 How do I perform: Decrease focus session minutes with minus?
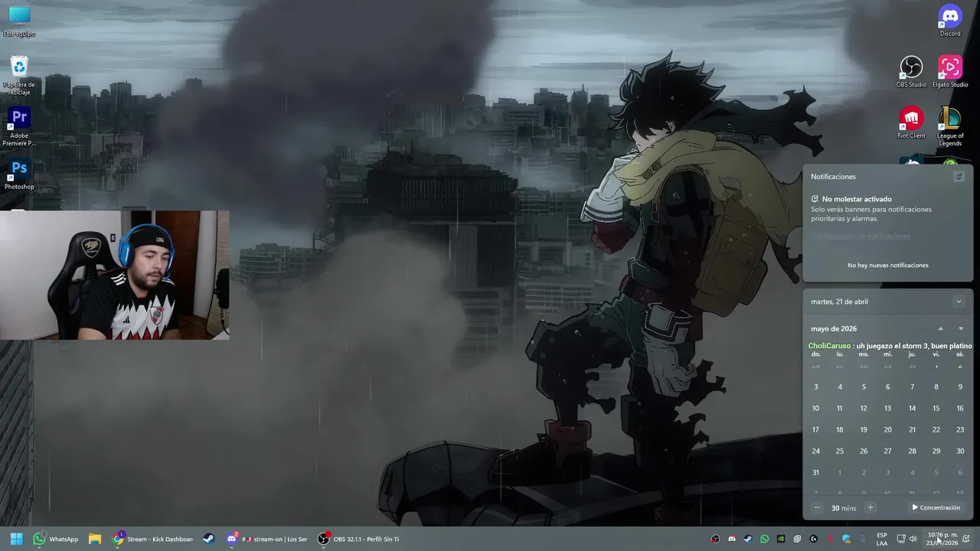coord(816,508)
